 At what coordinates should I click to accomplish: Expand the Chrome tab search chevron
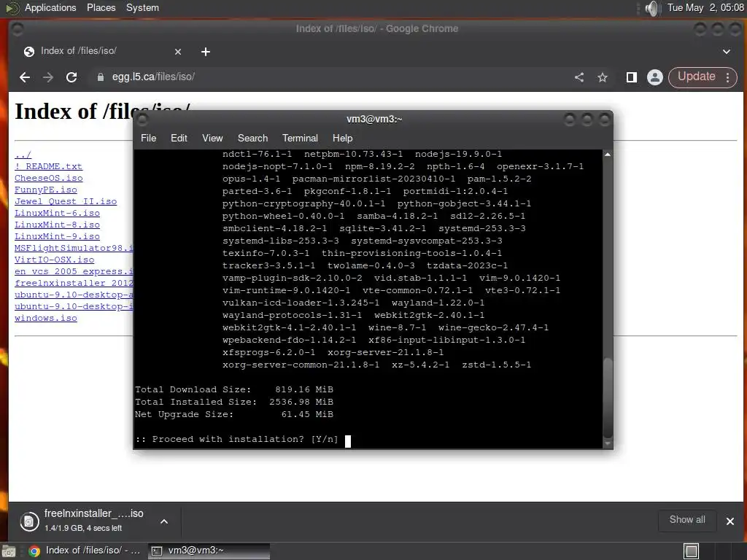[727, 52]
